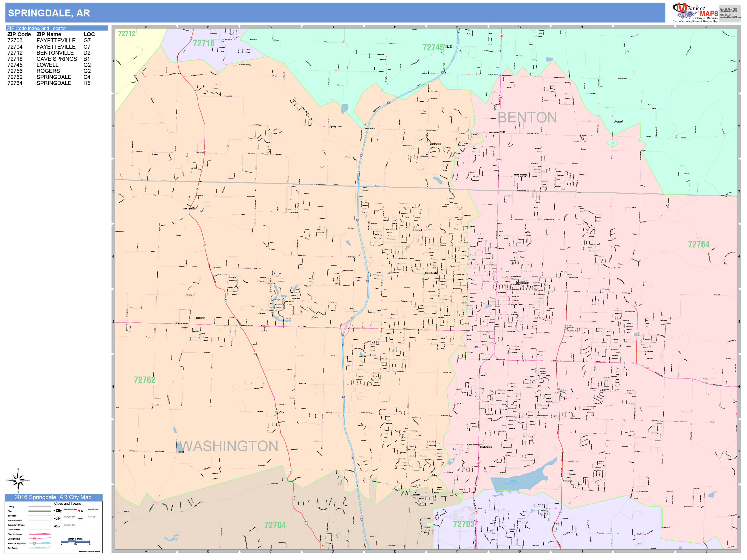Click the red City dot for cities 5,000-24,999
The image size is (747, 560).
[x=78, y=511]
